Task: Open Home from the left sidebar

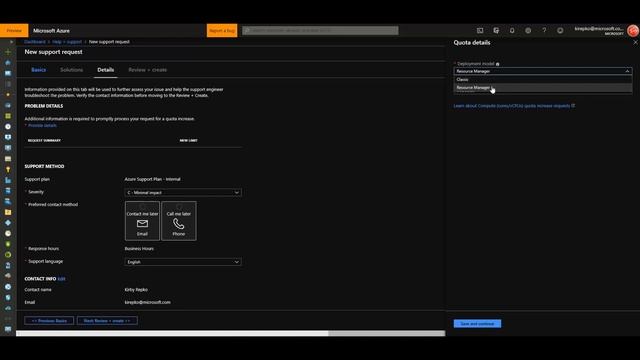Action: click(8, 63)
